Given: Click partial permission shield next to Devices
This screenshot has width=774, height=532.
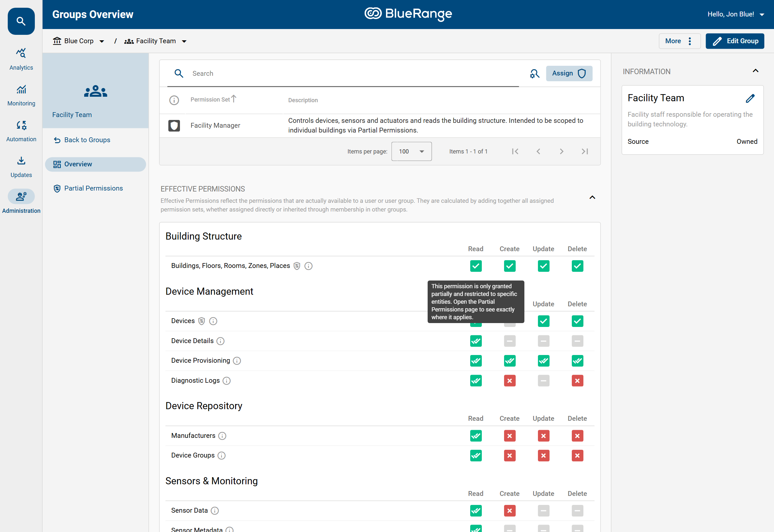Looking at the screenshot, I should pos(201,321).
